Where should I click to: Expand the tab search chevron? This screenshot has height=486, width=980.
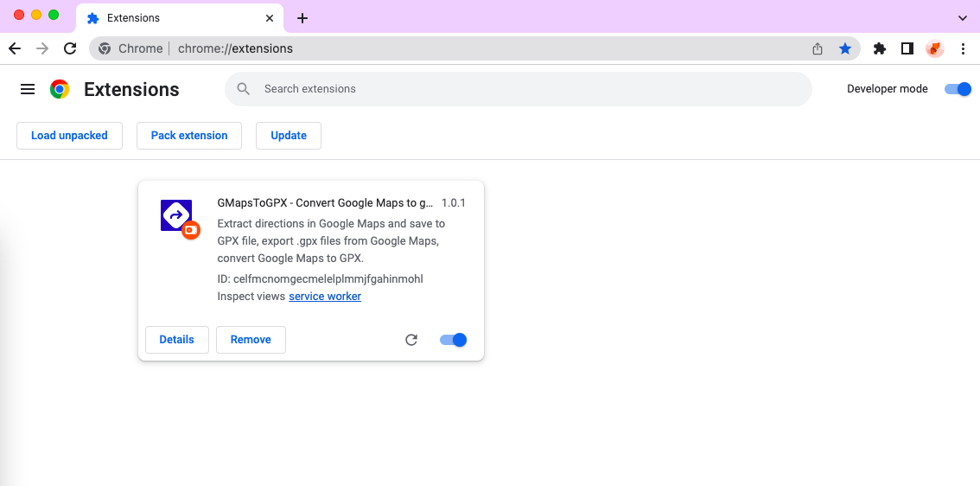[x=963, y=18]
